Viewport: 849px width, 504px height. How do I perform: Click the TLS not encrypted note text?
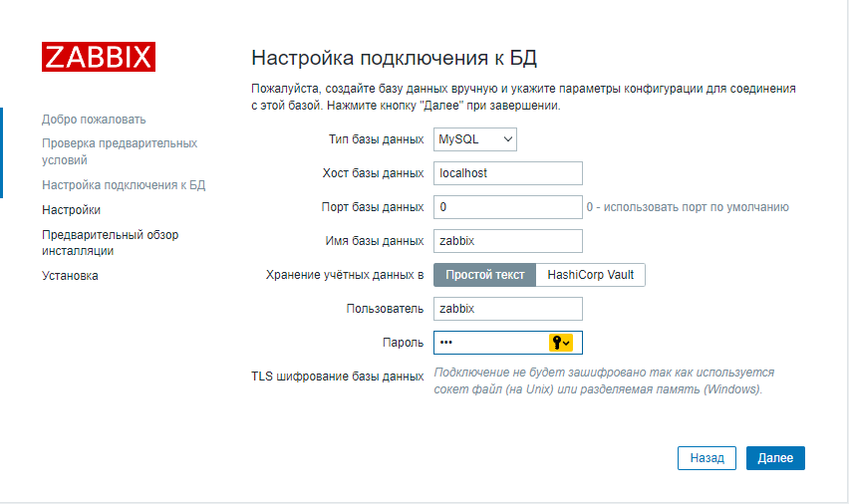click(x=604, y=380)
